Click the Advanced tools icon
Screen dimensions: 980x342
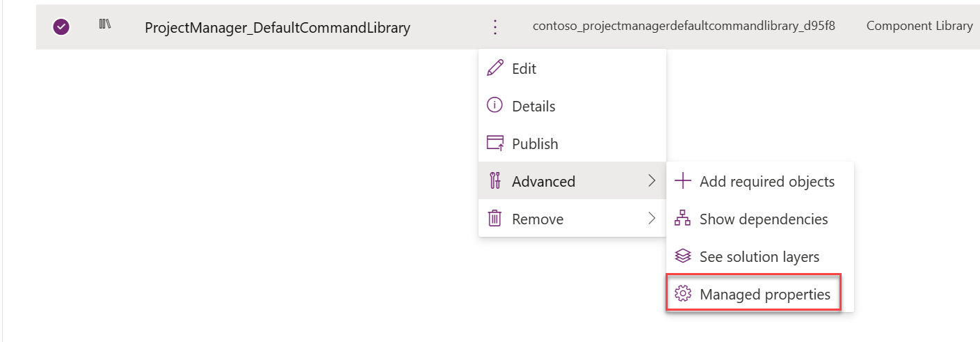pos(495,181)
